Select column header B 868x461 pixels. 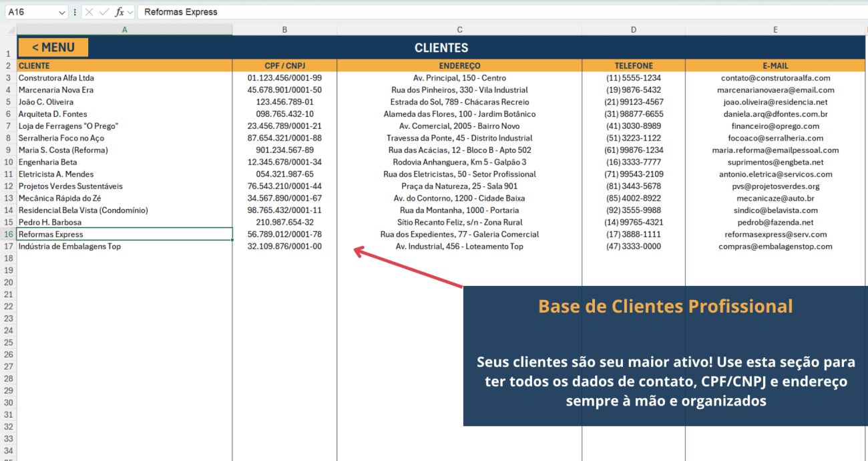point(284,29)
